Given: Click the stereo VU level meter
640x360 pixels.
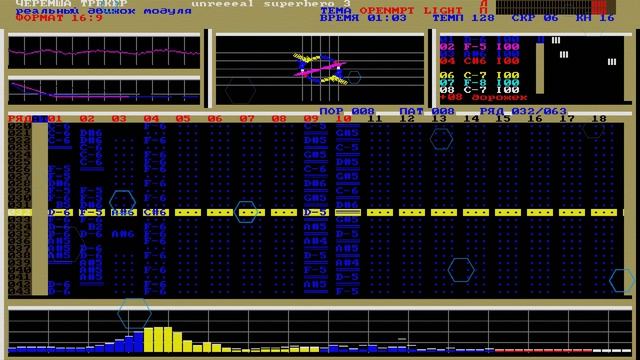Looking at the screenshot, I should pos(556,7).
